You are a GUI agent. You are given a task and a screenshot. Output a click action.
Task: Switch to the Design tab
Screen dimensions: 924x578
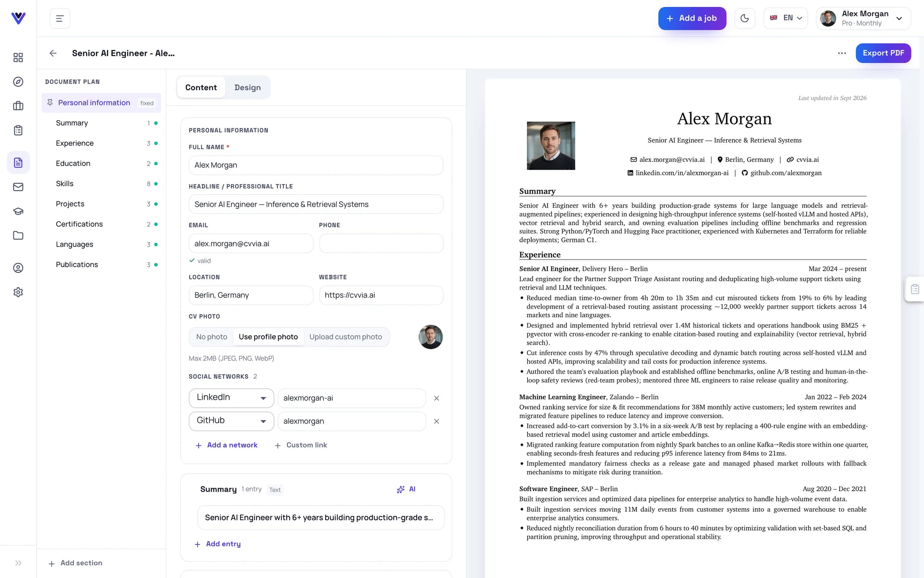pyautogui.click(x=248, y=87)
